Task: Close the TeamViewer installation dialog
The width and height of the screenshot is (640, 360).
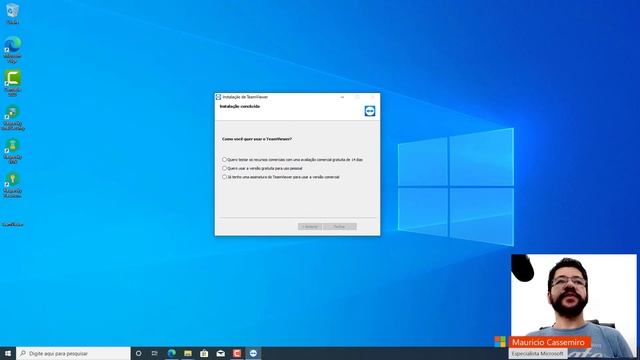Action: [372, 97]
